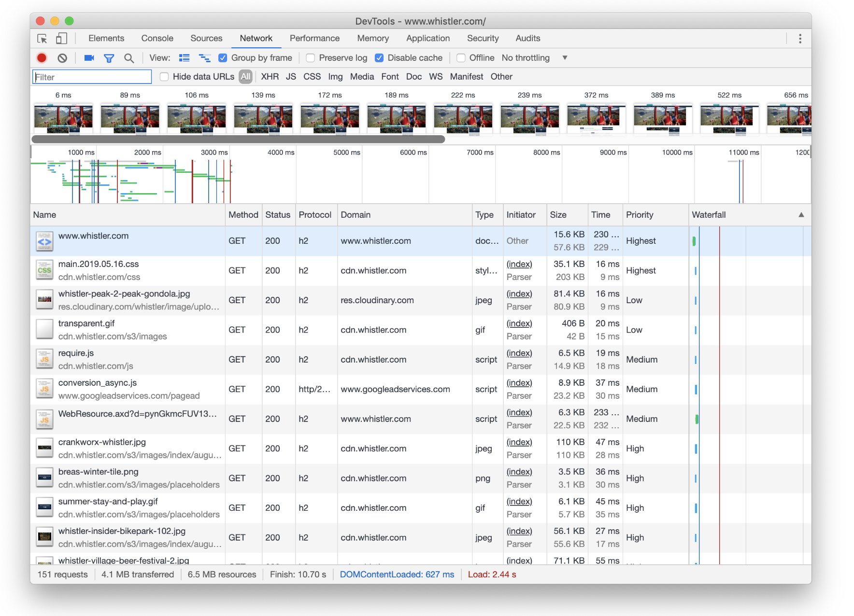This screenshot has height=616, width=854.
Task: Open the Console tab
Action: click(x=157, y=38)
